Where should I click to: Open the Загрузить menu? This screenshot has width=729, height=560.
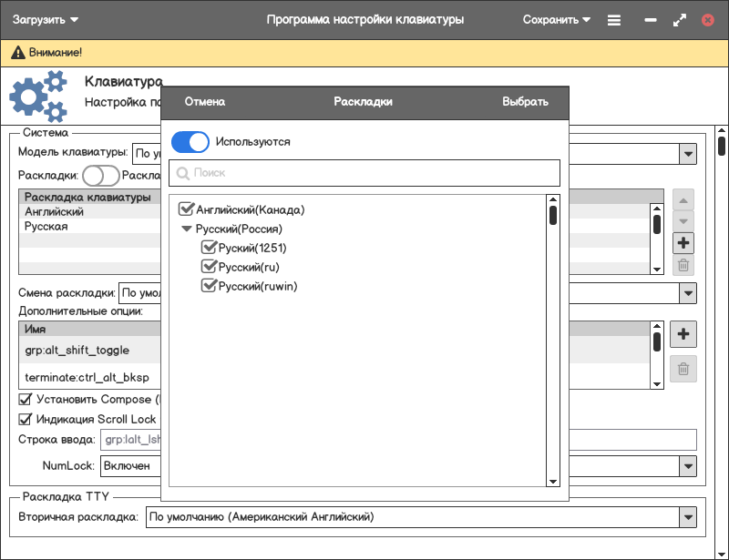tap(45, 19)
